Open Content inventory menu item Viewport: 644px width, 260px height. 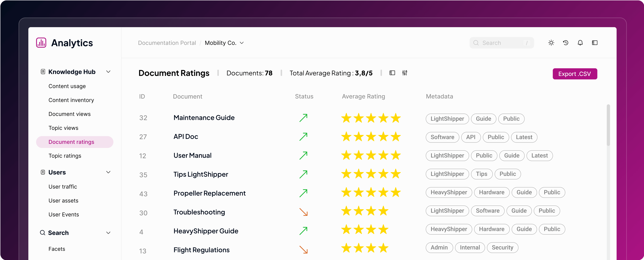click(71, 100)
